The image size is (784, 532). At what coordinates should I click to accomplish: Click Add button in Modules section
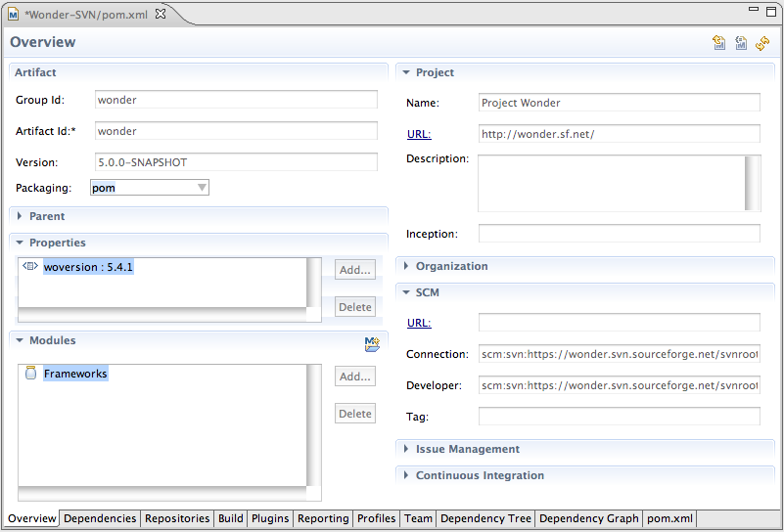tap(355, 377)
